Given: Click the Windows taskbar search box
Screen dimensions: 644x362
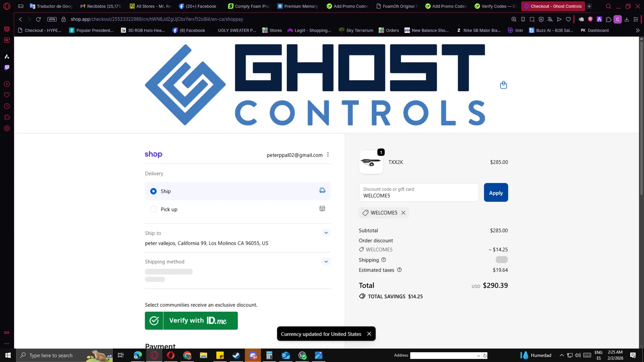Looking at the screenshot, I should pyautogui.click(x=64, y=355).
